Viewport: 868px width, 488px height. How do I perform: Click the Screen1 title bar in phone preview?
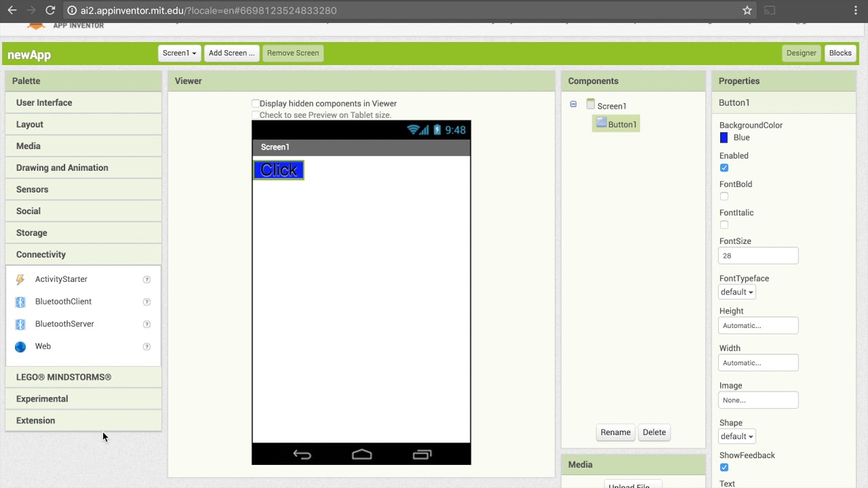point(361,147)
